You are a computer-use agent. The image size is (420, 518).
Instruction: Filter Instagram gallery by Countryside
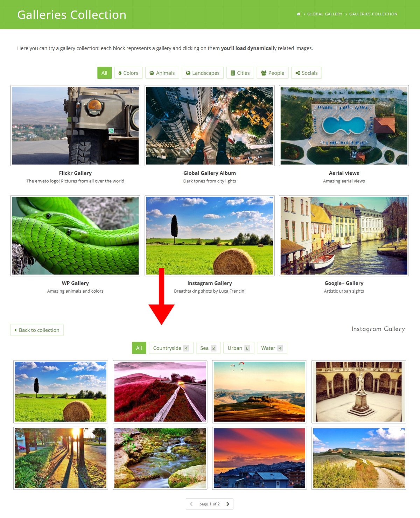click(171, 348)
